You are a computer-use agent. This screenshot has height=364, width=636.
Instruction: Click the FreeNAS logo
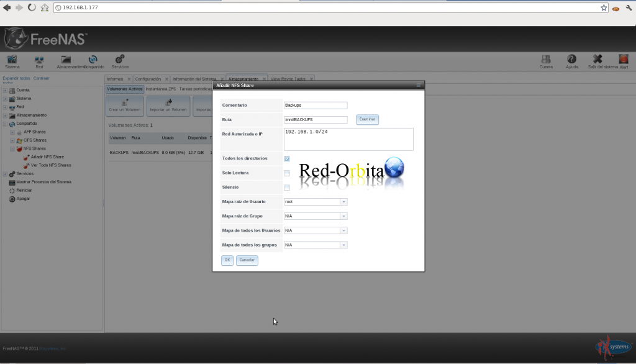pos(45,39)
